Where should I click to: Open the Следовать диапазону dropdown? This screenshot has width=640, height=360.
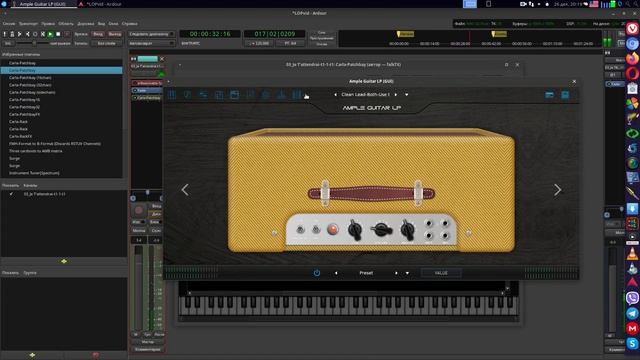tap(151, 34)
